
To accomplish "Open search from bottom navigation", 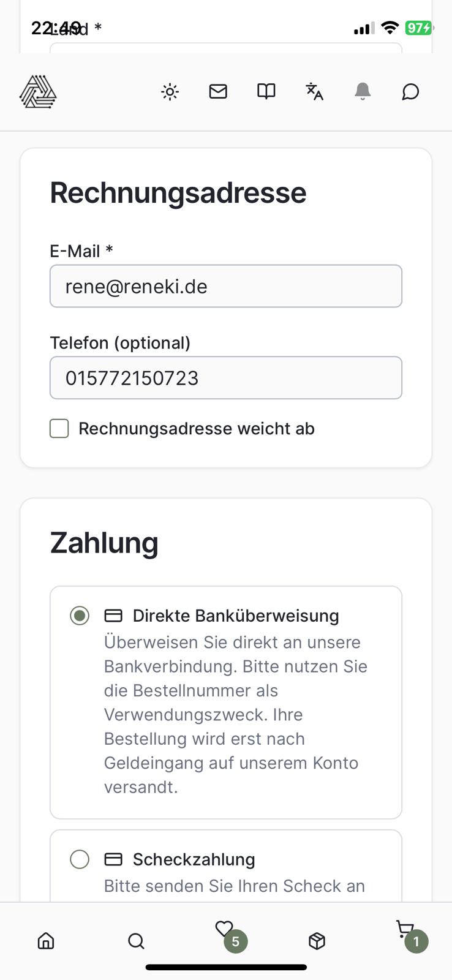I will point(136,941).
